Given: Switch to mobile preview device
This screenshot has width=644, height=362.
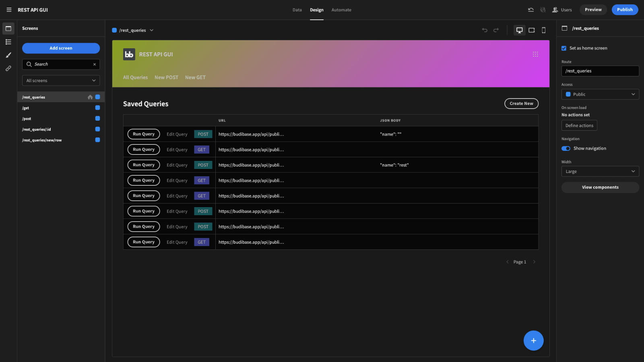Looking at the screenshot, I should point(544,30).
